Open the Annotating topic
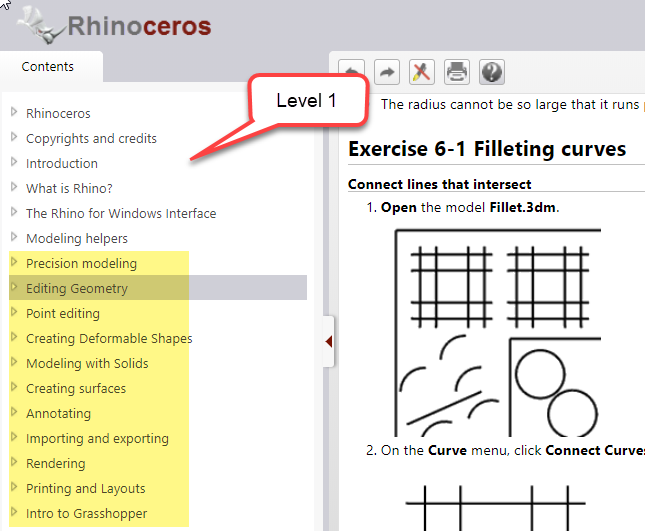 [x=58, y=413]
